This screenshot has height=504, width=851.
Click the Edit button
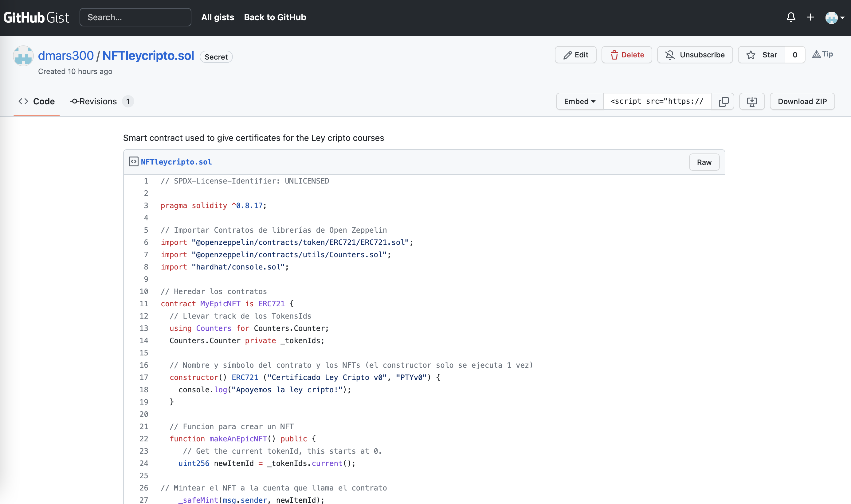(575, 55)
